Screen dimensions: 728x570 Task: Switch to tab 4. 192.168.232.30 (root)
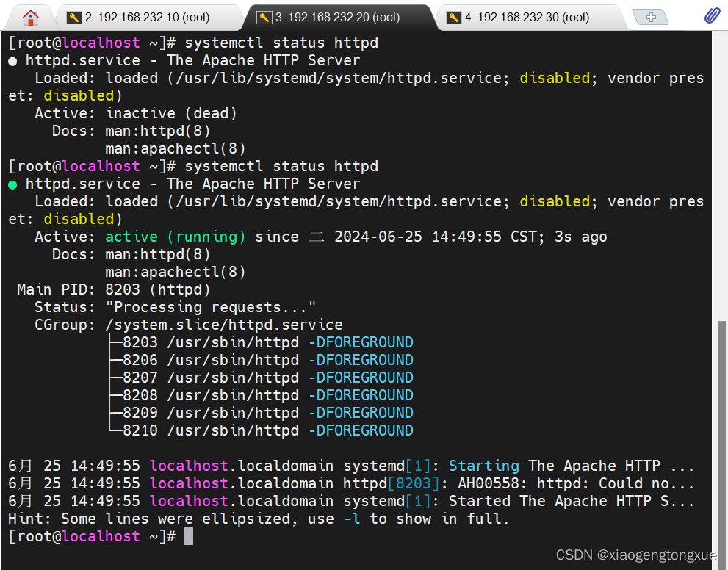[x=527, y=18]
